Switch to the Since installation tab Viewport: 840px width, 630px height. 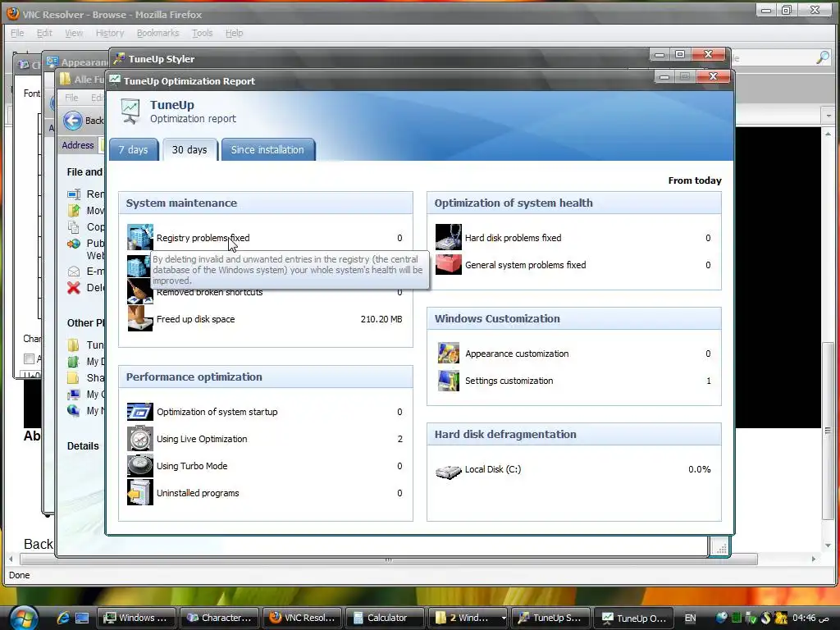[267, 149]
